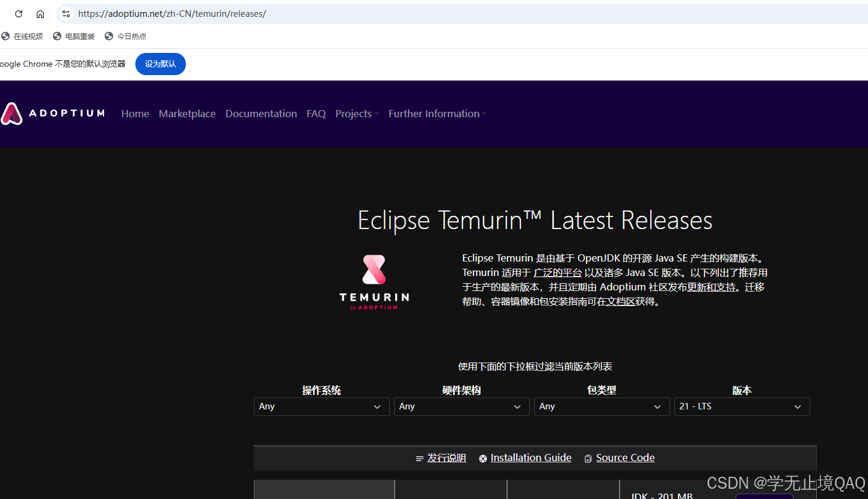Click the browser home icon
Screen dimensions: 868x499
(40, 14)
